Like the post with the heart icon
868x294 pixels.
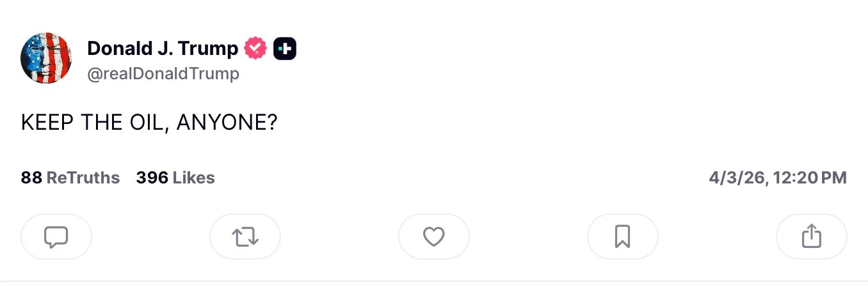click(434, 236)
